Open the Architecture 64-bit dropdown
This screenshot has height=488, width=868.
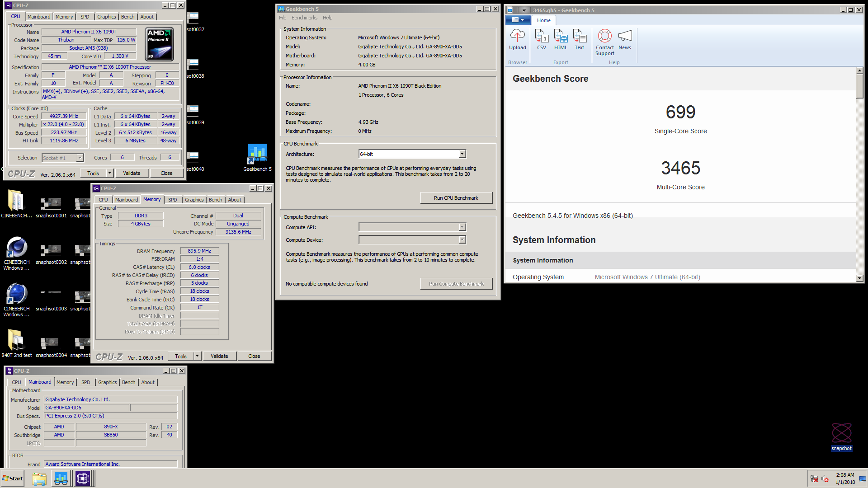coord(412,154)
